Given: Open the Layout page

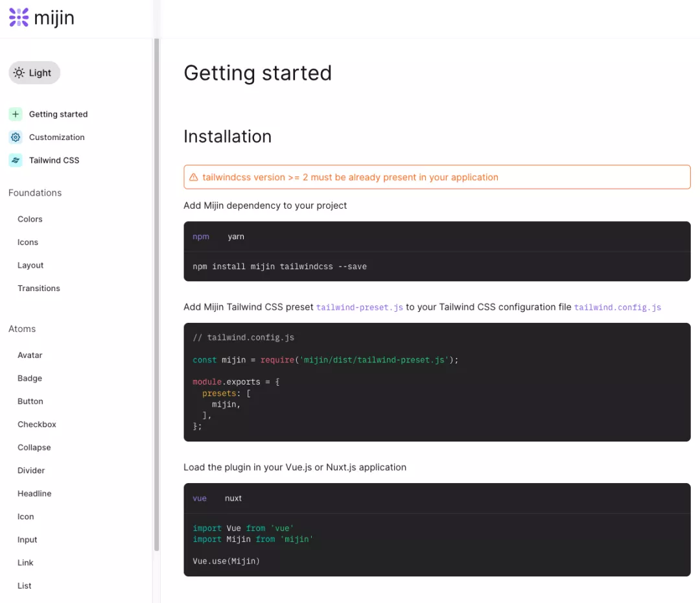Looking at the screenshot, I should (x=30, y=265).
